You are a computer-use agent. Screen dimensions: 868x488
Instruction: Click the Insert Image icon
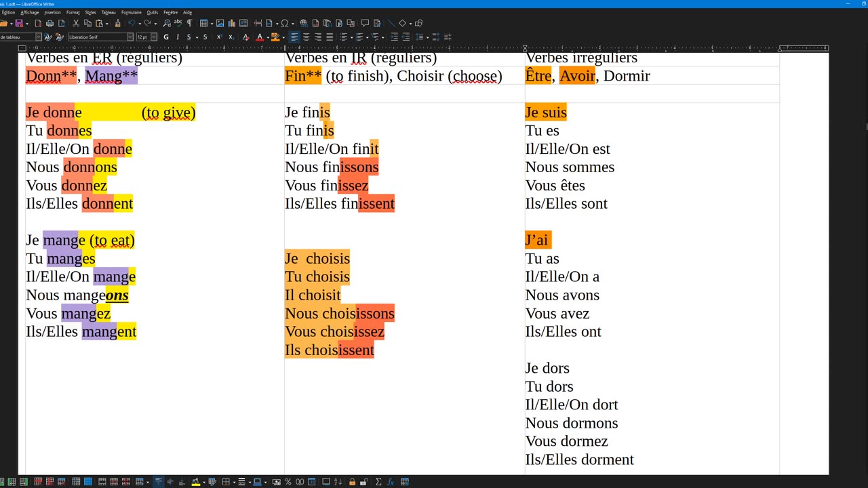(220, 23)
